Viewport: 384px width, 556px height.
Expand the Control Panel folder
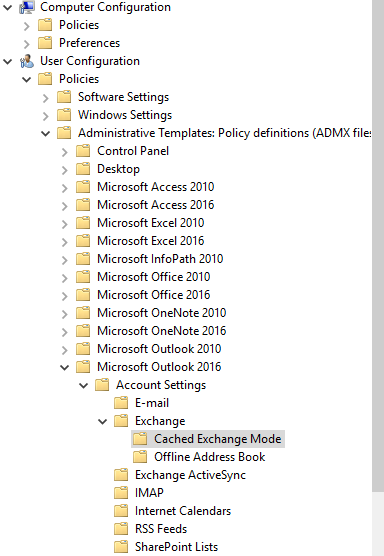coord(65,152)
